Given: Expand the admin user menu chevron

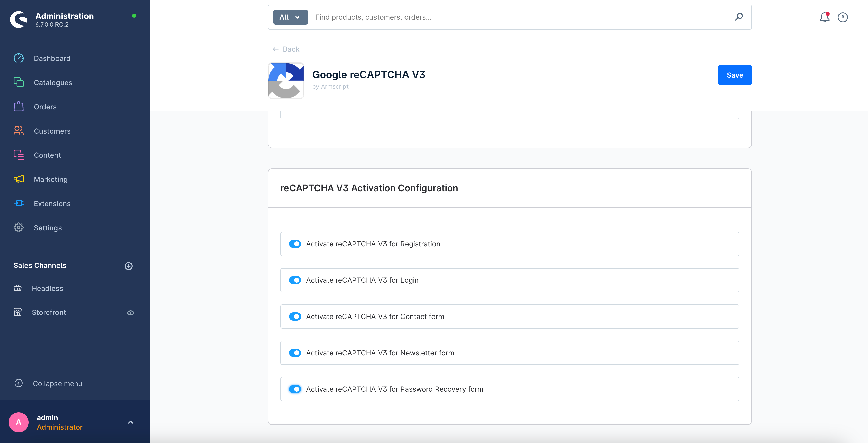Looking at the screenshot, I should pyautogui.click(x=130, y=422).
